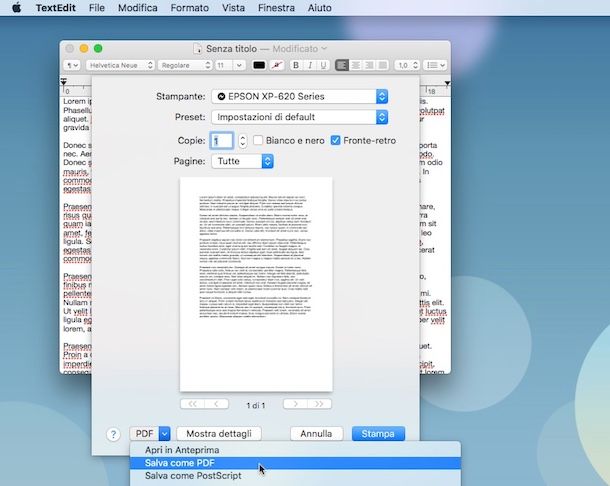Click the help question mark button
This screenshot has height=486, width=610.
tap(113, 434)
